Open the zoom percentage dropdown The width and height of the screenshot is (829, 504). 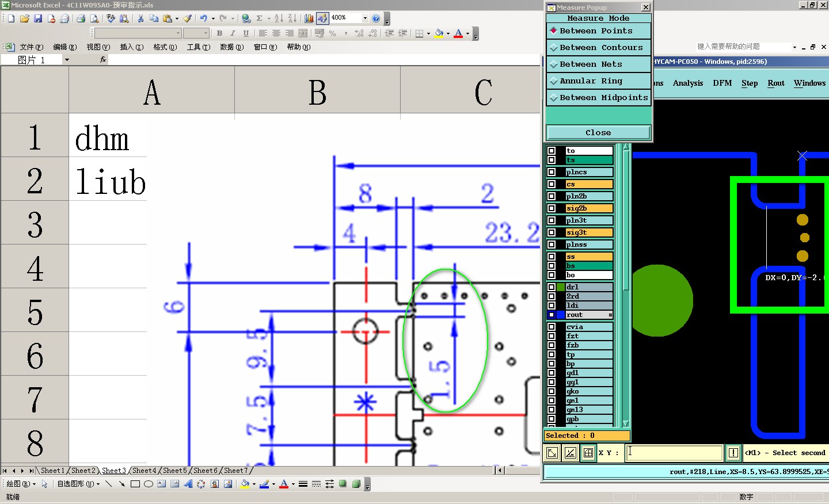pos(365,18)
